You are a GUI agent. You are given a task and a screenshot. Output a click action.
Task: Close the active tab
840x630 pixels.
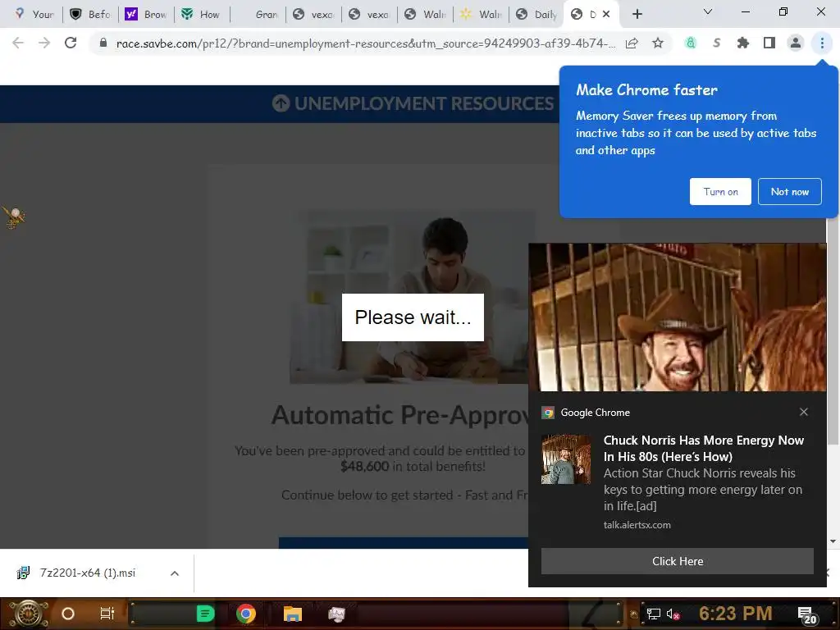pyautogui.click(x=606, y=15)
